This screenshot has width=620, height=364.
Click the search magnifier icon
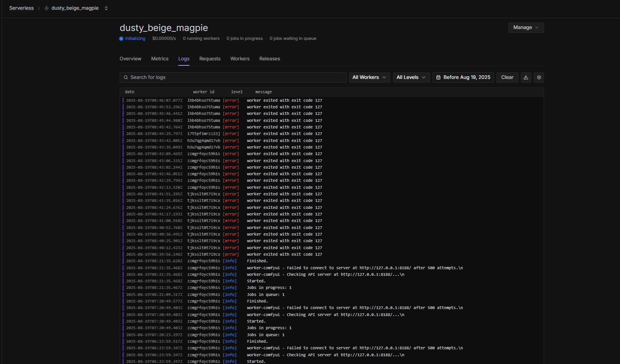point(126,77)
